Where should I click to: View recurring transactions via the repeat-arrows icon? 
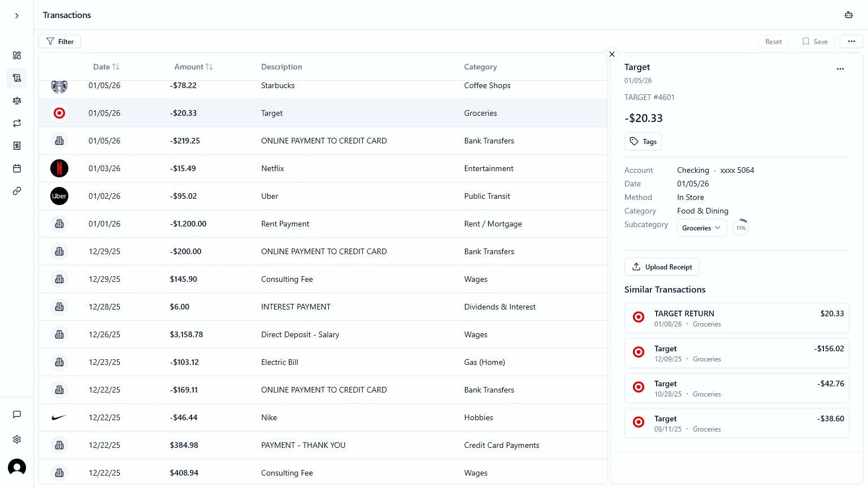click(x=17, y=123)
